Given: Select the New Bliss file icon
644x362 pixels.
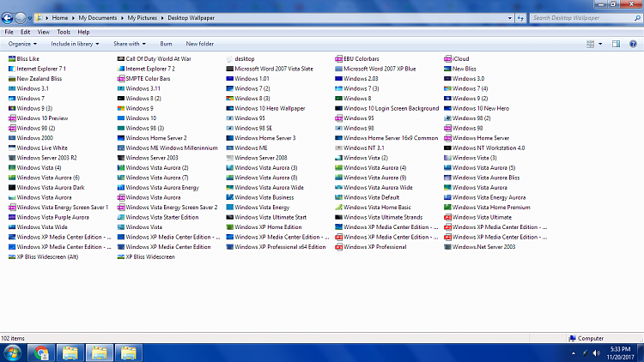Looking at the screenshot, I should click(x=447, y=69).
